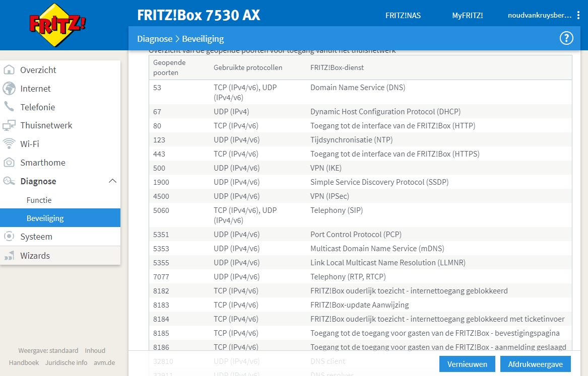Open Systeem using its sidebar icon

pos(9,236)
